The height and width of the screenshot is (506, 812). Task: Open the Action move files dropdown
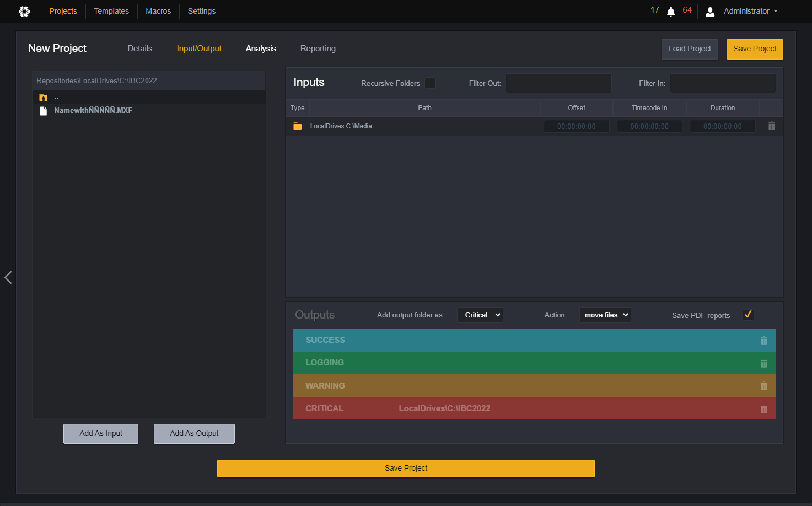pyautogui.click(x=605, y=315)
